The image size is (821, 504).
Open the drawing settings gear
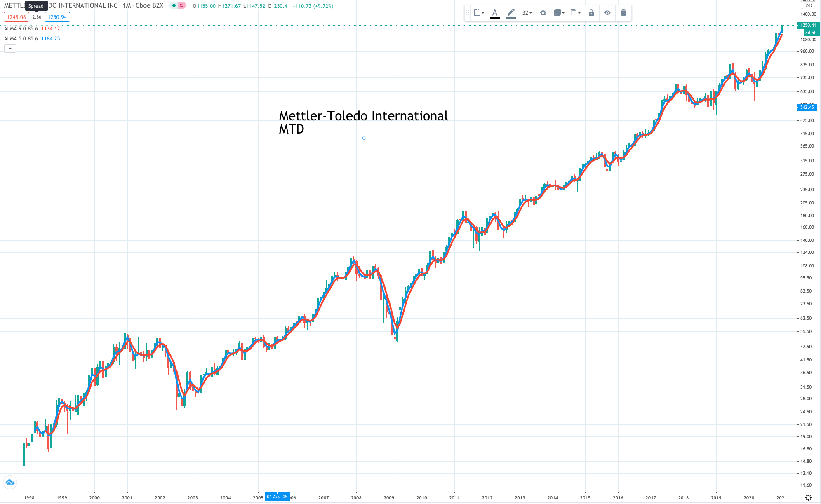pos(543,13)
